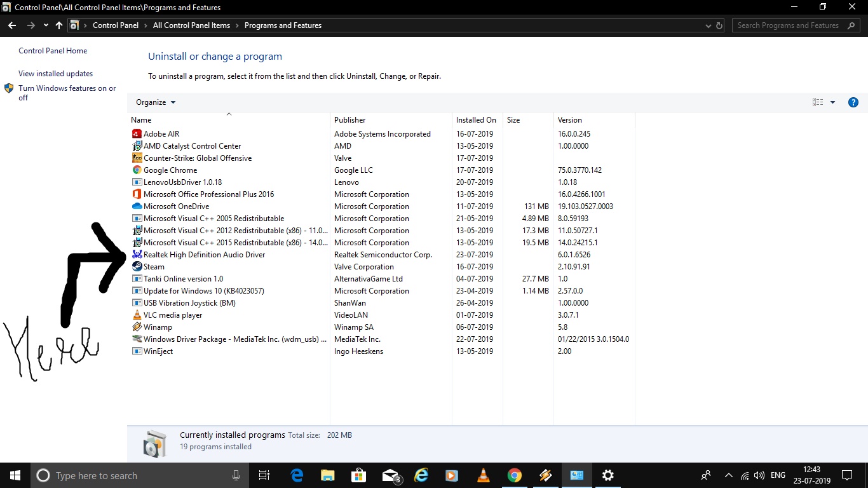Click the Google Chrome icon in program list

(137, 170)
